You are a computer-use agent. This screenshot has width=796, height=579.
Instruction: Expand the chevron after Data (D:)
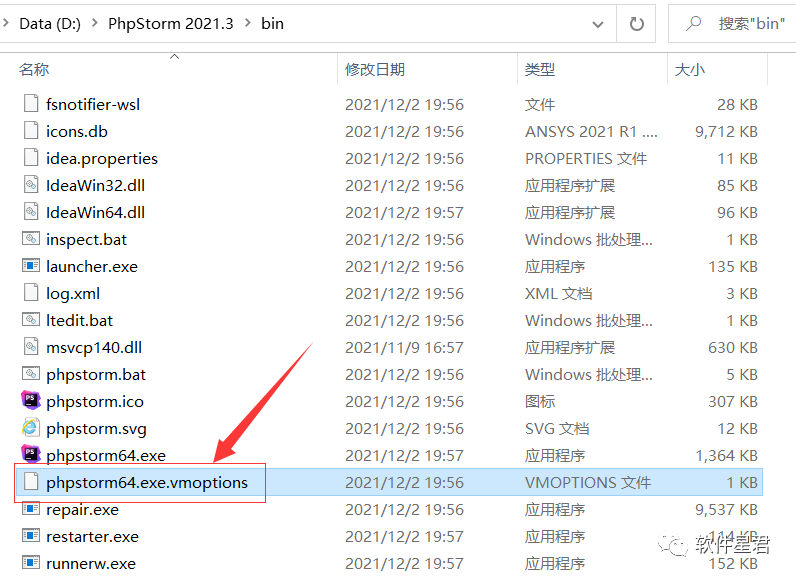point(94,23)
